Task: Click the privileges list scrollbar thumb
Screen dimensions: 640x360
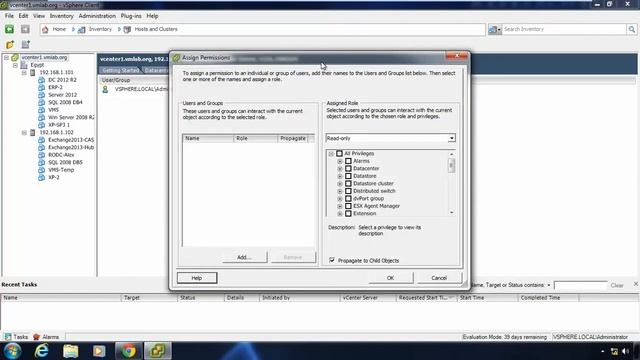Action: 451,165
